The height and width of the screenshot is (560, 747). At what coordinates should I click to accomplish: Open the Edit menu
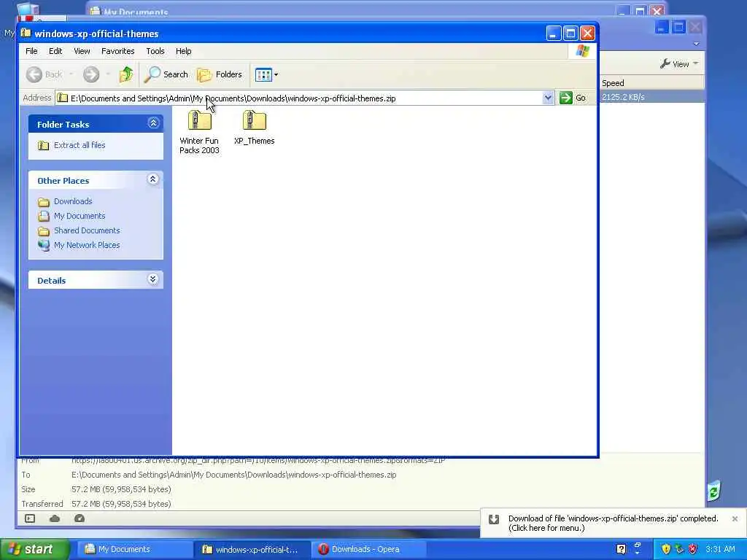coord(55,51)
